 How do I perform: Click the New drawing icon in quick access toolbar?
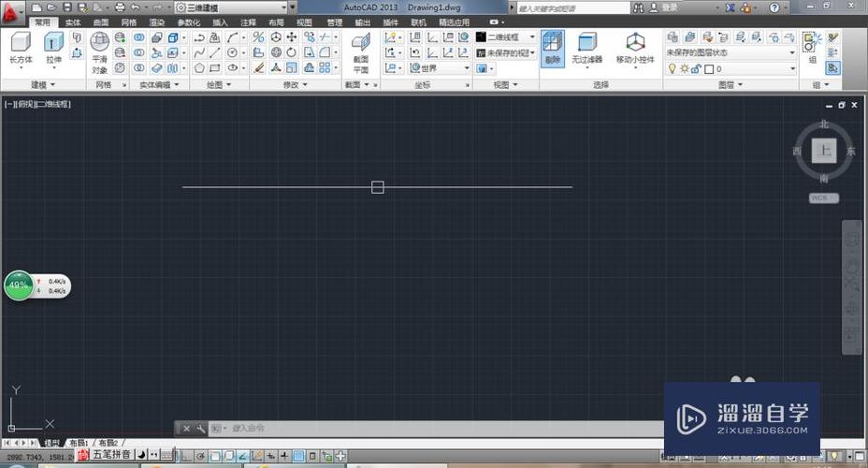pos(36,7)
